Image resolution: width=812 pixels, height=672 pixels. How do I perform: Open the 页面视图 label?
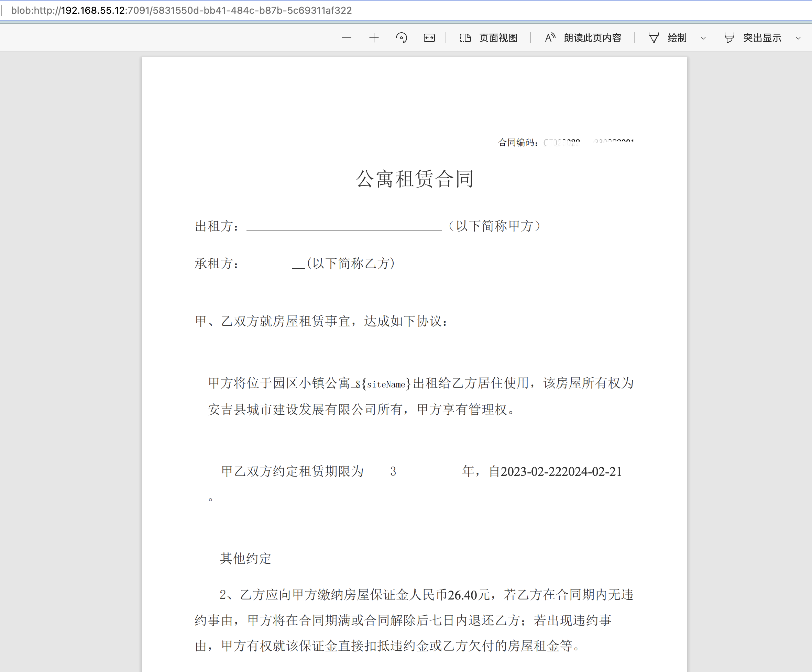[x=498, y=38]
